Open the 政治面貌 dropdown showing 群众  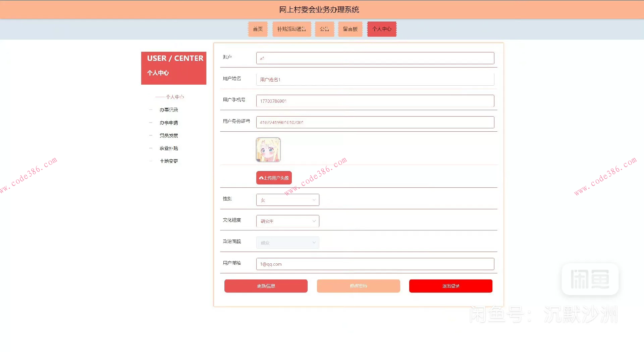287,242
